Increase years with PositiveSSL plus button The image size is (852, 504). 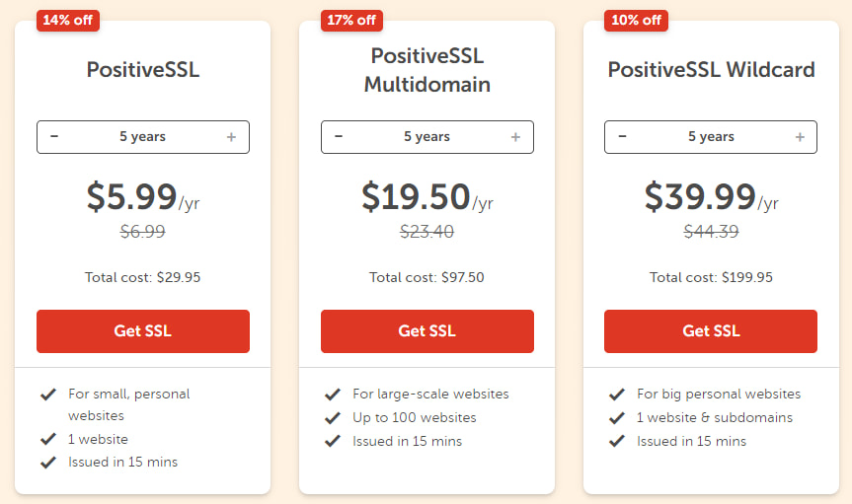[231, 137]
